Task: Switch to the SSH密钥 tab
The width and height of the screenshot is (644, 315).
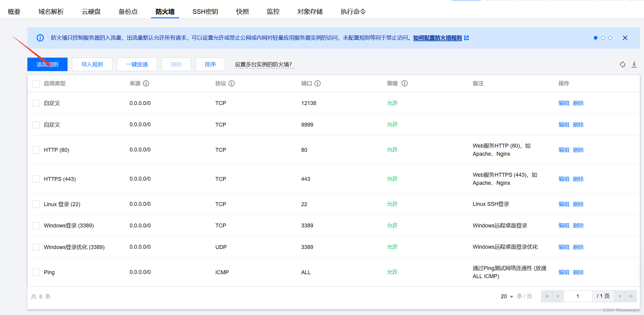Action: [205, 12]
